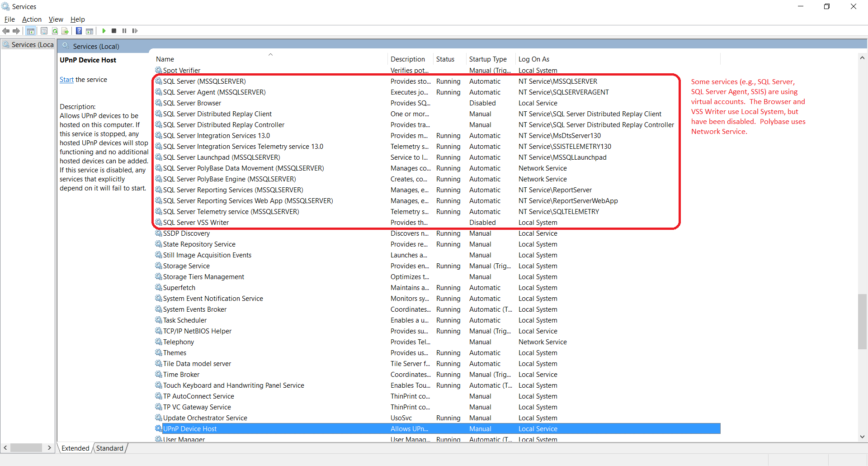Viewport: 868px width, 466px height.
Task: Select System Events Broker row
Action: [437, 309]
